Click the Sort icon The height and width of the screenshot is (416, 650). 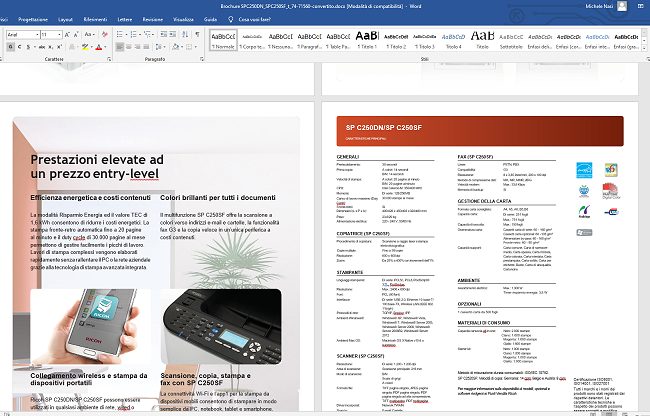[185, 34]
